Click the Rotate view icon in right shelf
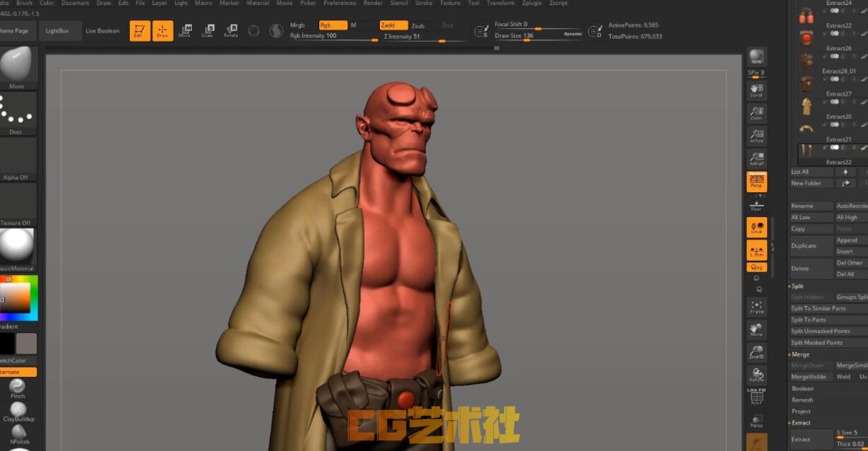This screenshot has height=451, width=868. 756,375
